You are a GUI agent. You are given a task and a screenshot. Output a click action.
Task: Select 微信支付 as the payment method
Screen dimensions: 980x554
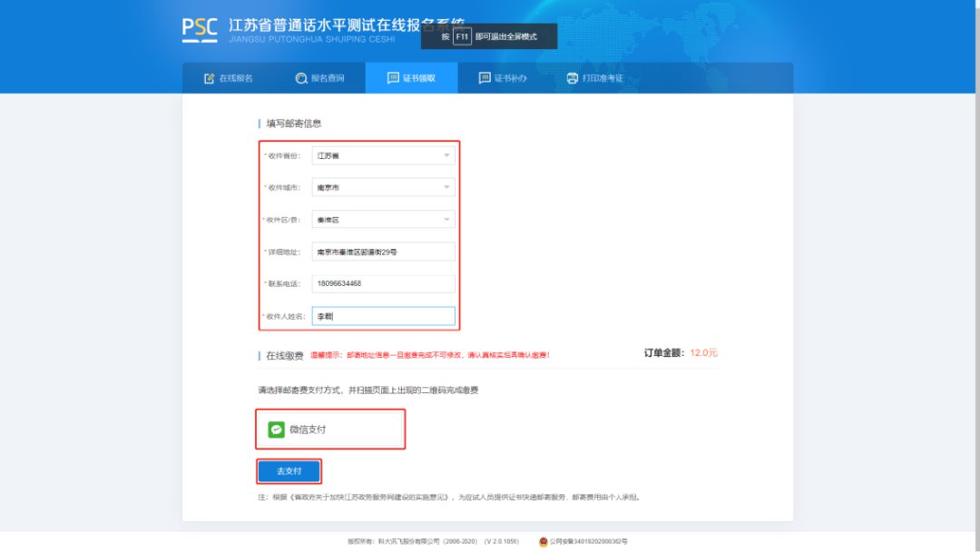330,430
